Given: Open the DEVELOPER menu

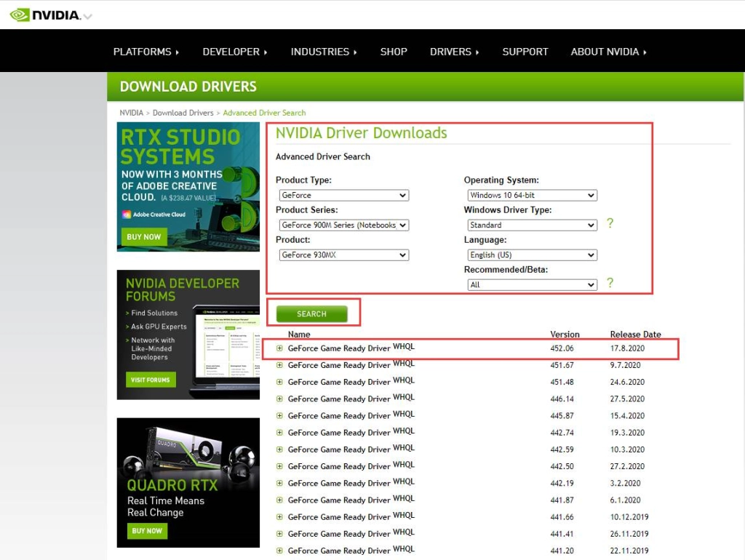Looking at the screenshot, I should click(x=235, y=52).
